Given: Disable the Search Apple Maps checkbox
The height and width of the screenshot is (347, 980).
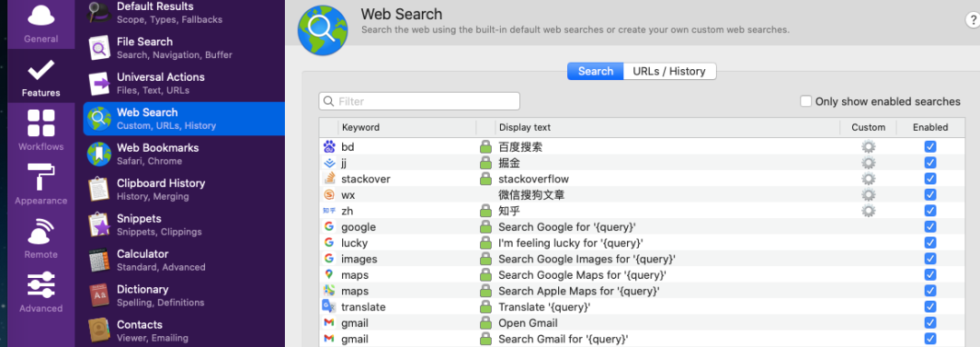Looking at the screenshot, I should click(931, 291).
